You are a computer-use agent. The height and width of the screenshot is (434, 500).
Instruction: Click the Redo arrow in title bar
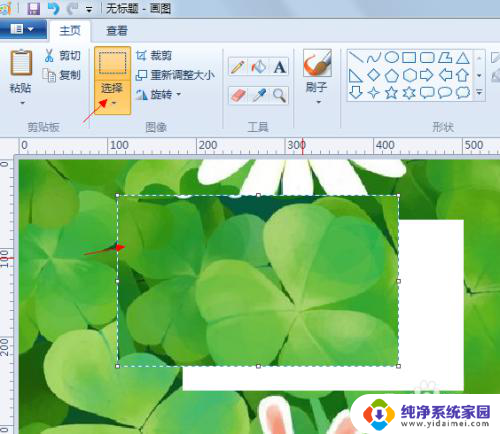point(73,9)
